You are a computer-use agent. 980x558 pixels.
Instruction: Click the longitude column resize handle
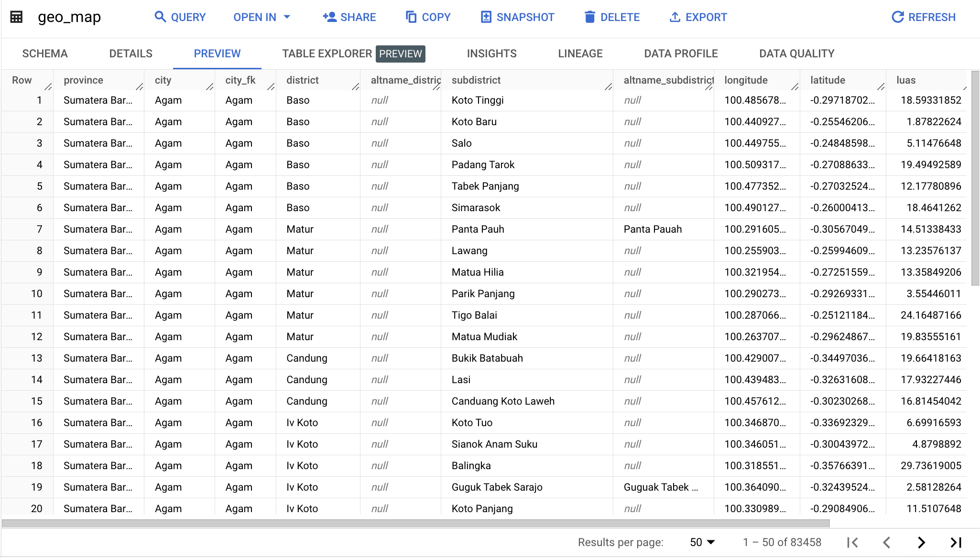[x=795, y=86]
